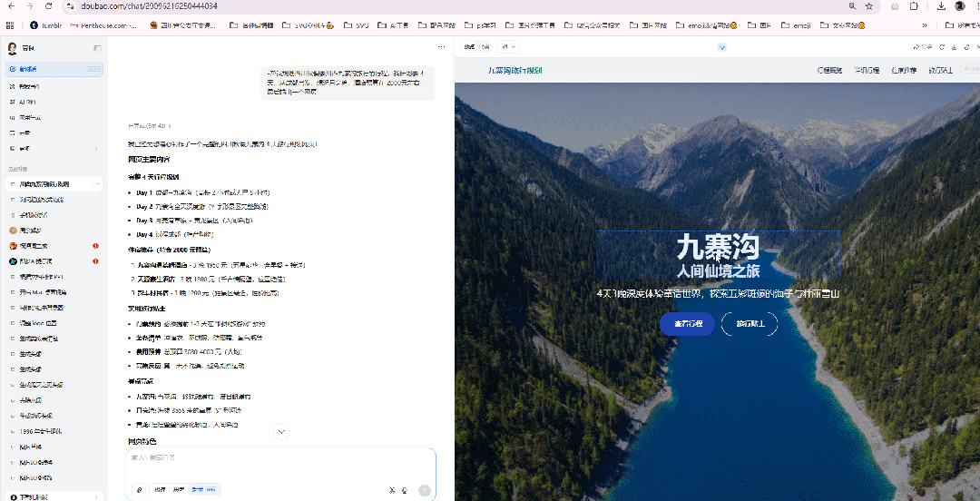Click the link icon in preview toolbar
This screenshot has width=980, height=501.
point(966,47)
